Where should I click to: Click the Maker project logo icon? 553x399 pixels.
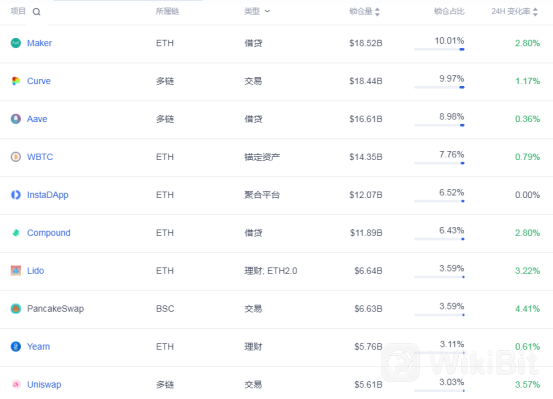click(16, 43)
